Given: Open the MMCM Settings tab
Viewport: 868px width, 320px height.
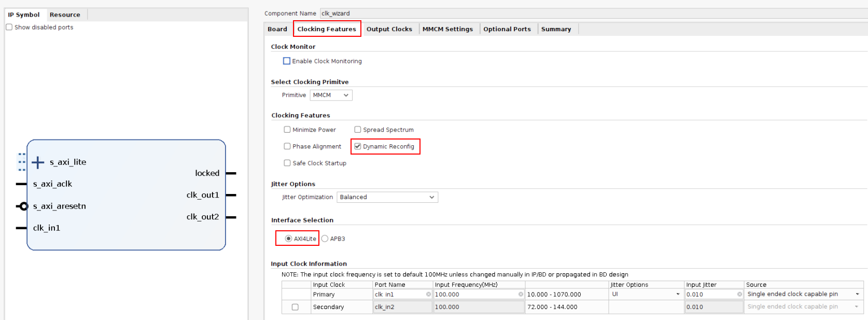Looking at the screenshot, I should click(447, 29).
